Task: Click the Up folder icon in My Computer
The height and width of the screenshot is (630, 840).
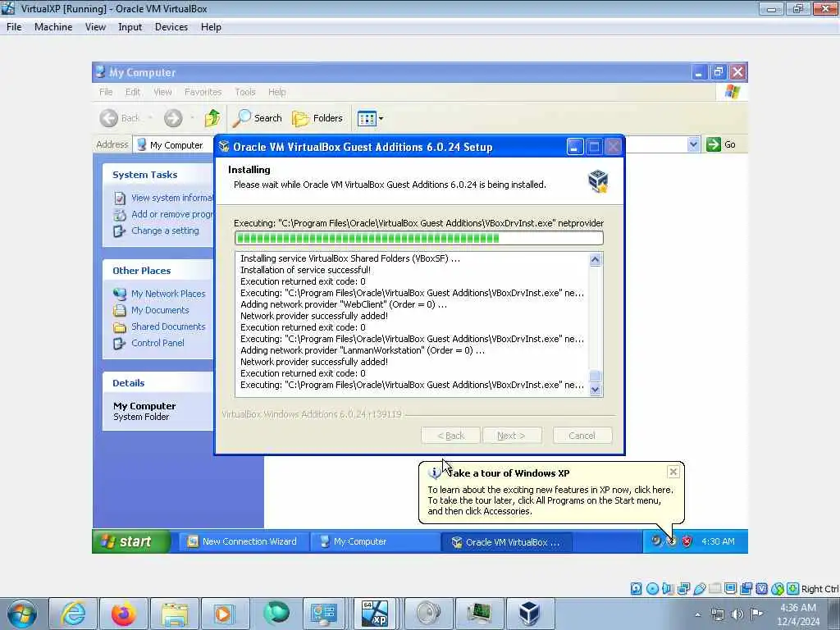Action: coord(212,118)
